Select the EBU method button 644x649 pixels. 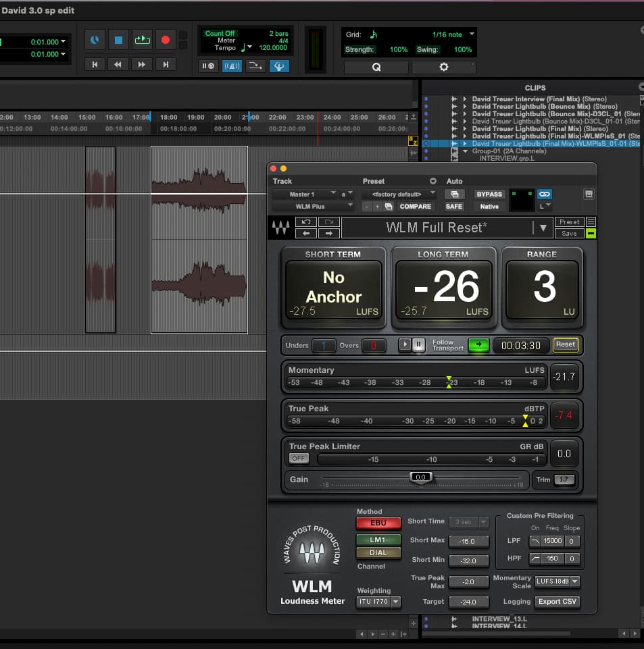tap(378, 523)
